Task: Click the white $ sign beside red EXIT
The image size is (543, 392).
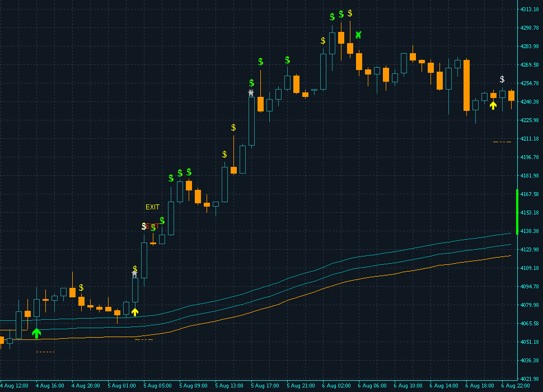Action: (x=144, y=226)
